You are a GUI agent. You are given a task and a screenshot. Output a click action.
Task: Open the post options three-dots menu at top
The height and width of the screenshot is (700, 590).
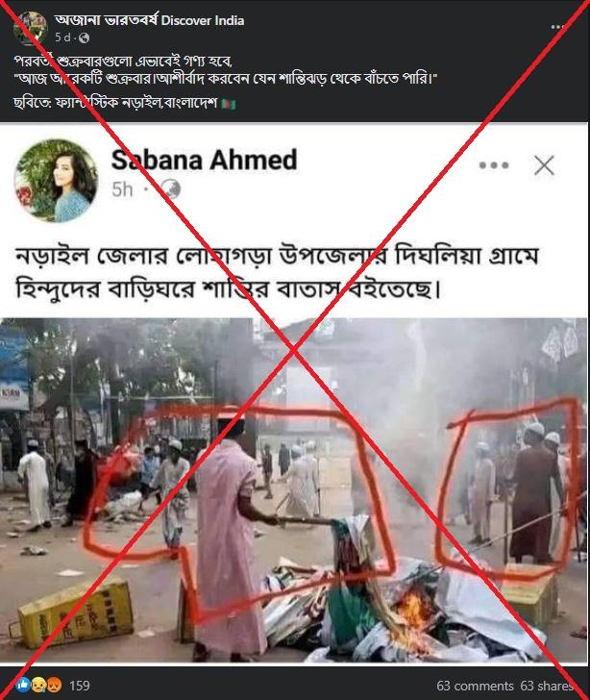(557, 27)
